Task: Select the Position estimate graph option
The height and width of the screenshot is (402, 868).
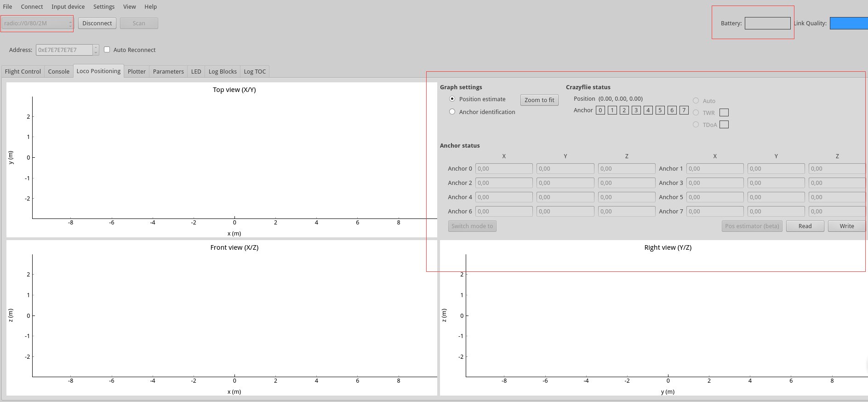Action: [452, 99]
